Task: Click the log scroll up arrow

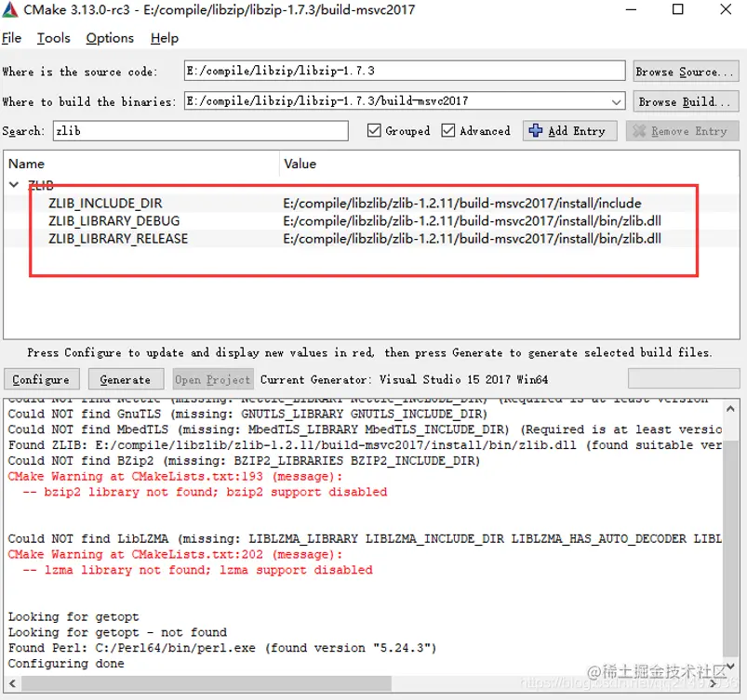Action: point(731,409)
